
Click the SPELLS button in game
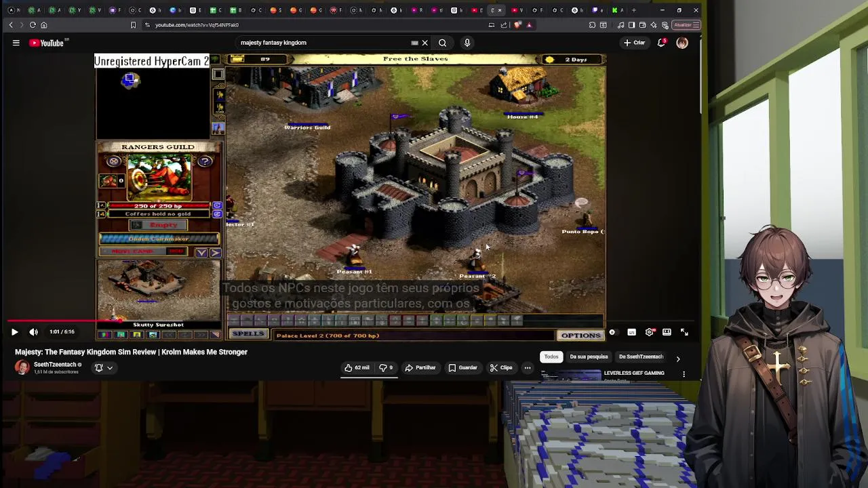pyautogui.click(x=248, y=334)
